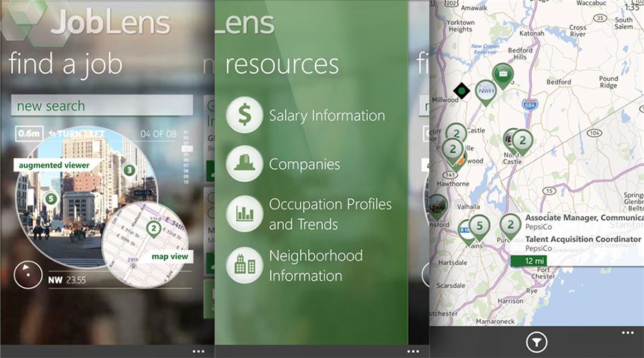Click the new search input field
Screen dimensions: 644x358
tap(102, 106)
